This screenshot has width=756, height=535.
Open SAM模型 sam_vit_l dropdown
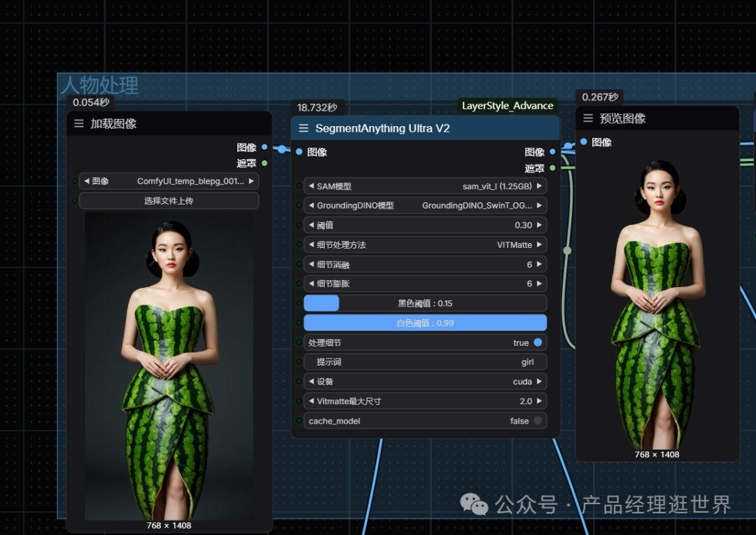point(426,186)
